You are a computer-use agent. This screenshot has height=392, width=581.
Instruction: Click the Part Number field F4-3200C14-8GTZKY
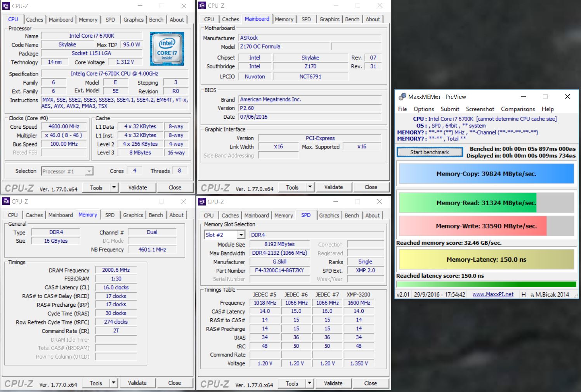pos(279,271)
